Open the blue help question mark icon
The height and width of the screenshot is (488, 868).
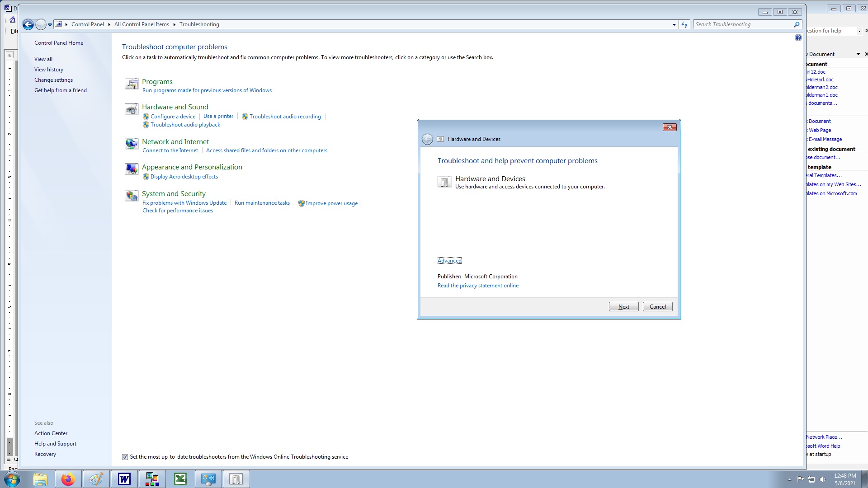[x=798, y=38]
